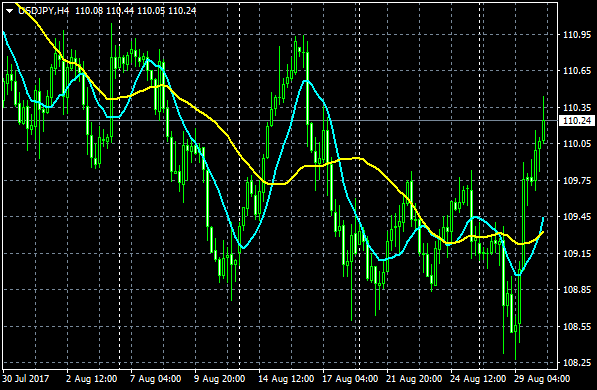Click the USDJPY,H4 symbol title text
This screenshot has width=597, height=390.
[44, 11]
